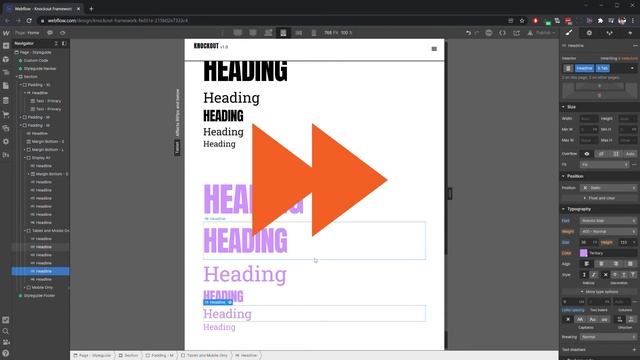The image size is (640, 360).
Task: Set overflow to Auto
Action: pos(630,154)
